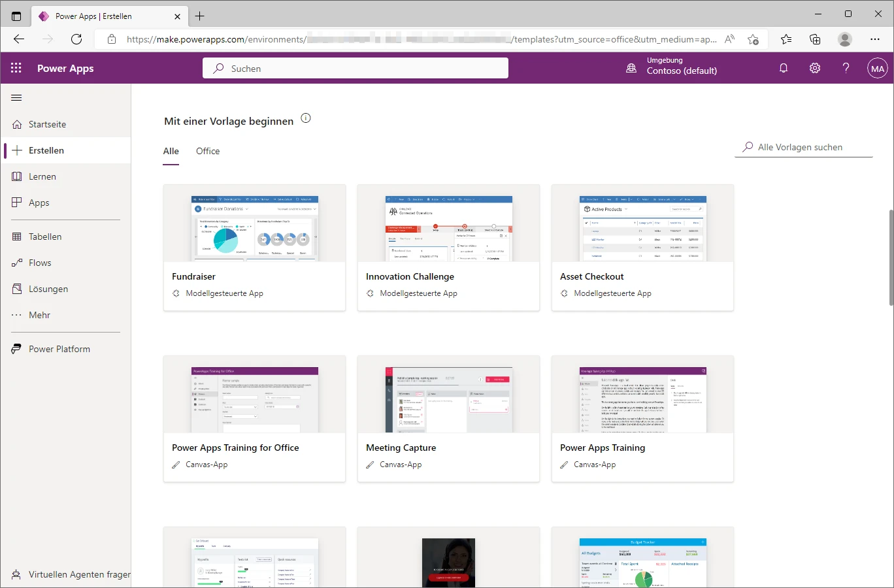Click the read aloud icon in address bar

pyautogui.click(x=730, y=39)
